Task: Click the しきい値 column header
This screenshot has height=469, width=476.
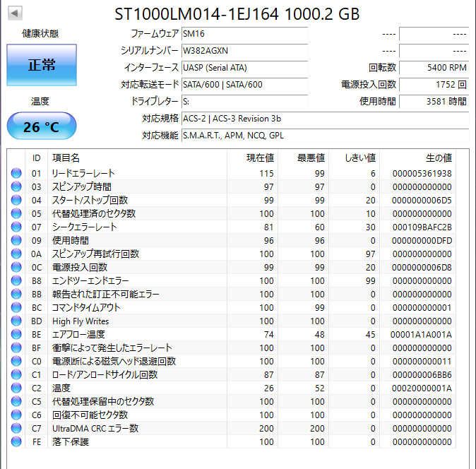Action: point(355,158)
